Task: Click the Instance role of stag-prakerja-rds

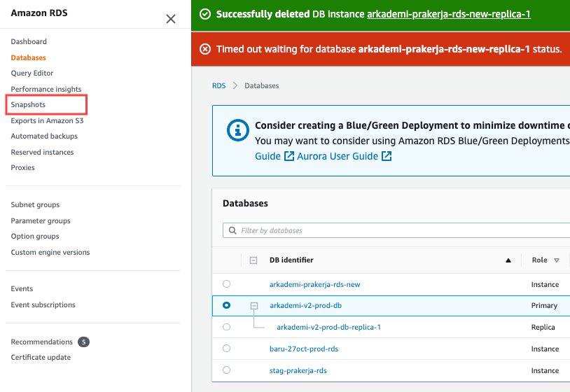Action: pyautogui.click(x=545, y=370)
